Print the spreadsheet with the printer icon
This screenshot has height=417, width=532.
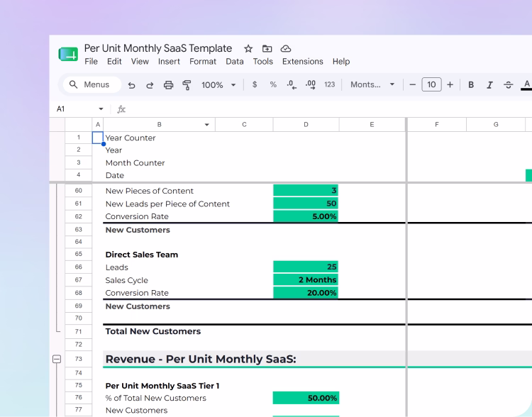tap(168, 85)
